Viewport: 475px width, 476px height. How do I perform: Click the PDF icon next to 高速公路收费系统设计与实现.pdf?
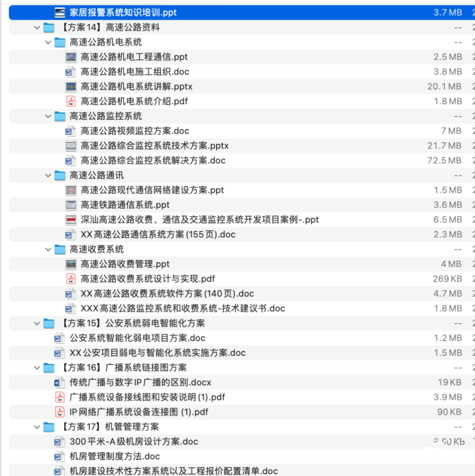[x=71, y=278]
